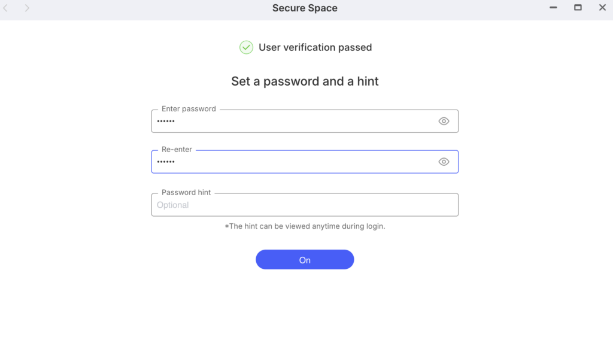Click the "User verification passed" text
Screen dimensions: 613x364
coord(315,47)
